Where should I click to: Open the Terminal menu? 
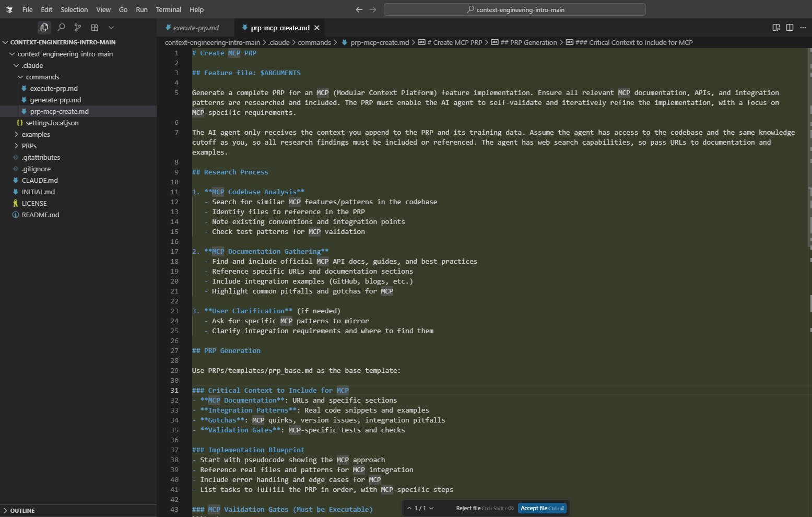tap(169, 9)
